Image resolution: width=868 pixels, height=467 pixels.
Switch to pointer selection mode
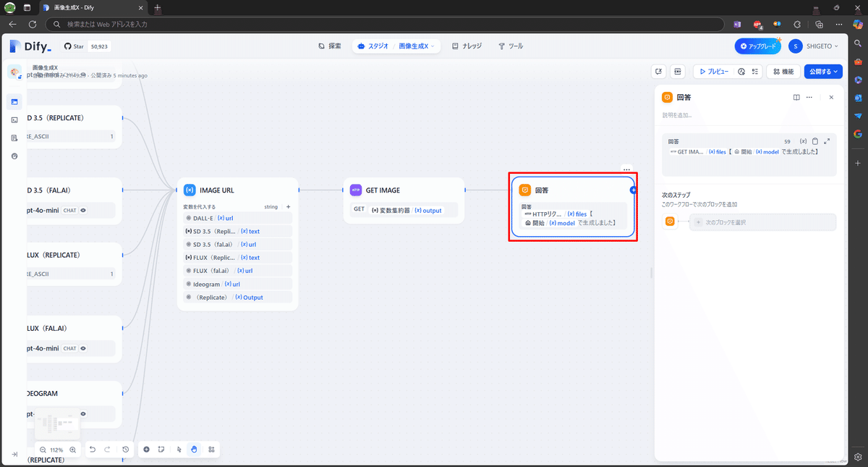tap(180, 450)
